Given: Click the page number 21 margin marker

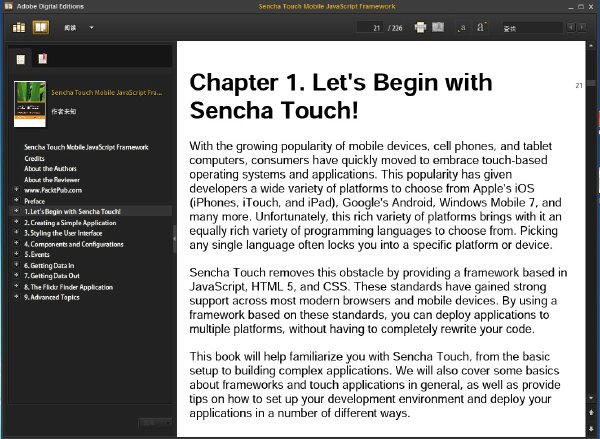Looking at the screenshot, I should click(x=579, y=85).
